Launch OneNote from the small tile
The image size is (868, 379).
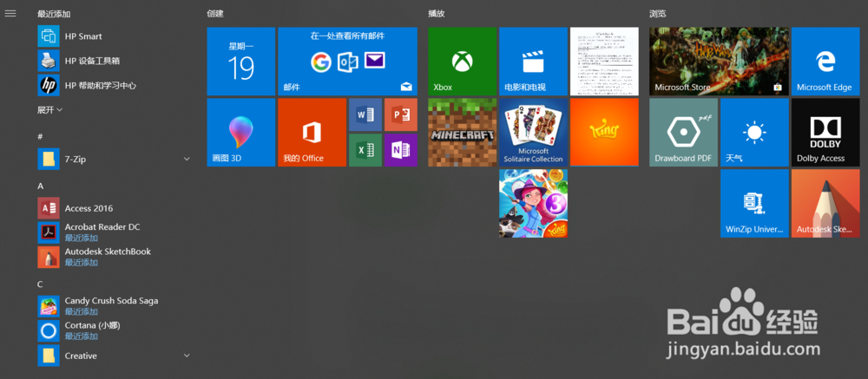tap(401, 150)
